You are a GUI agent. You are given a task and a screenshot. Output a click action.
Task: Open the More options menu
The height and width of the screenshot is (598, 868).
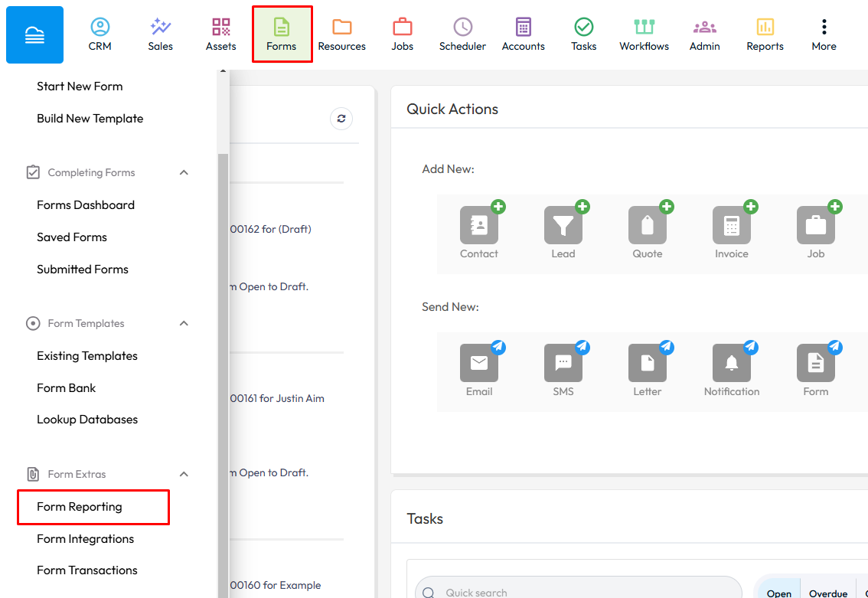824,35
